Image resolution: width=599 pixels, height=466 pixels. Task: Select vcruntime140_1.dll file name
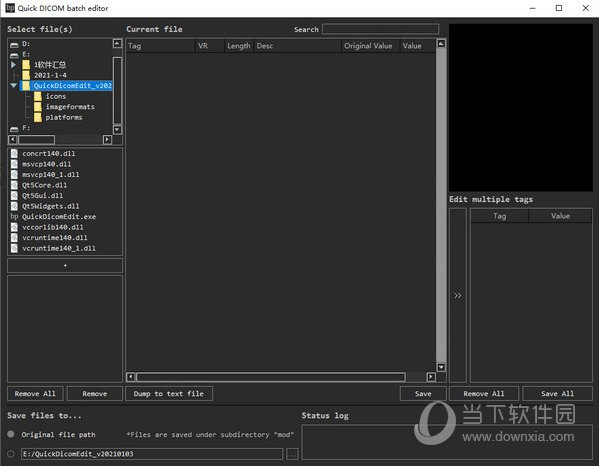click(59, 248)
